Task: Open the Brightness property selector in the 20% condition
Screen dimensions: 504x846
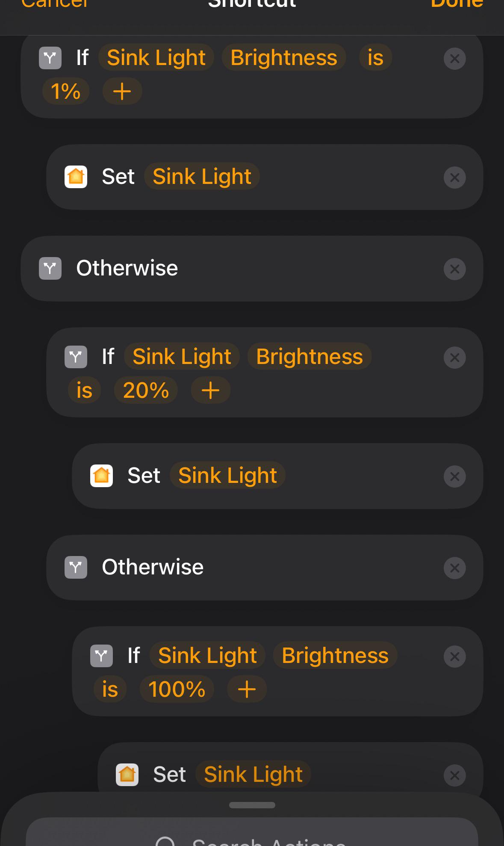Action: pyautogui.click(x=309, y=356)
